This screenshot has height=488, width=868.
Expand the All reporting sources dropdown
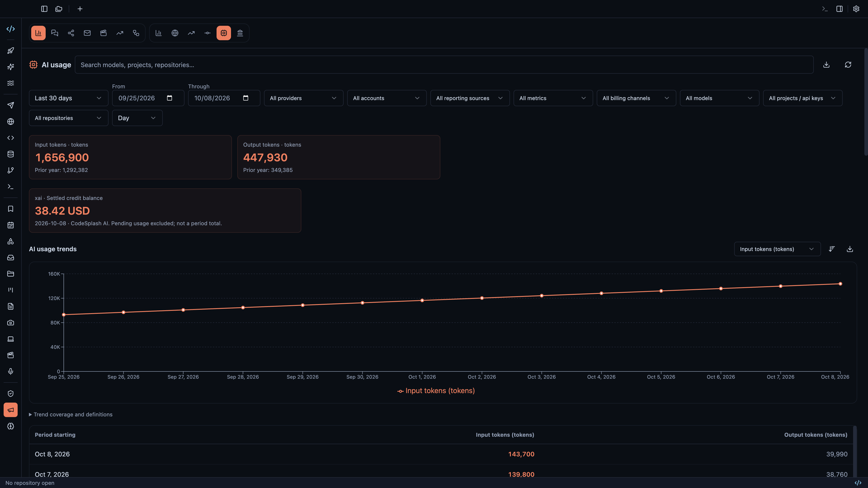click(470, 98)
